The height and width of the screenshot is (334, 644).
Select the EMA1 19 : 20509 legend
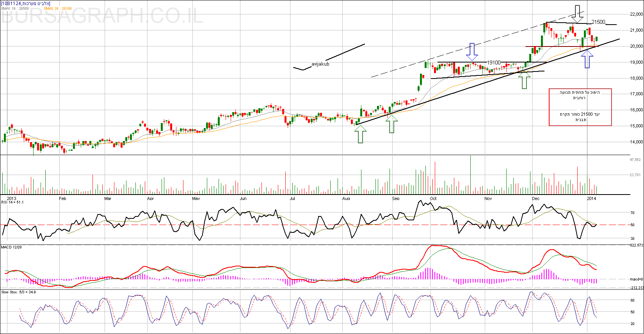[x=15, y=8]
